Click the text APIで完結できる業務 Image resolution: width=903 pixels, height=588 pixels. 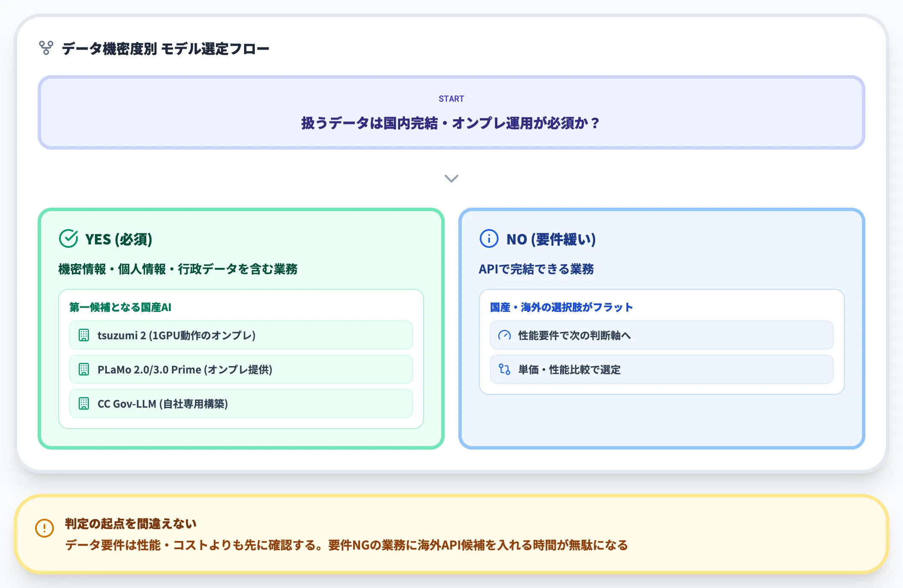(536, 269)
